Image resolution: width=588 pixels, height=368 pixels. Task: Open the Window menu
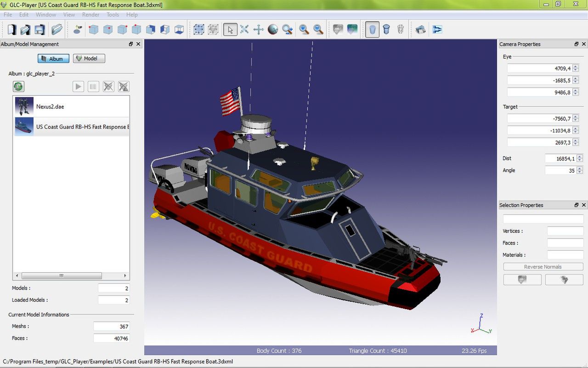(46, 15)
